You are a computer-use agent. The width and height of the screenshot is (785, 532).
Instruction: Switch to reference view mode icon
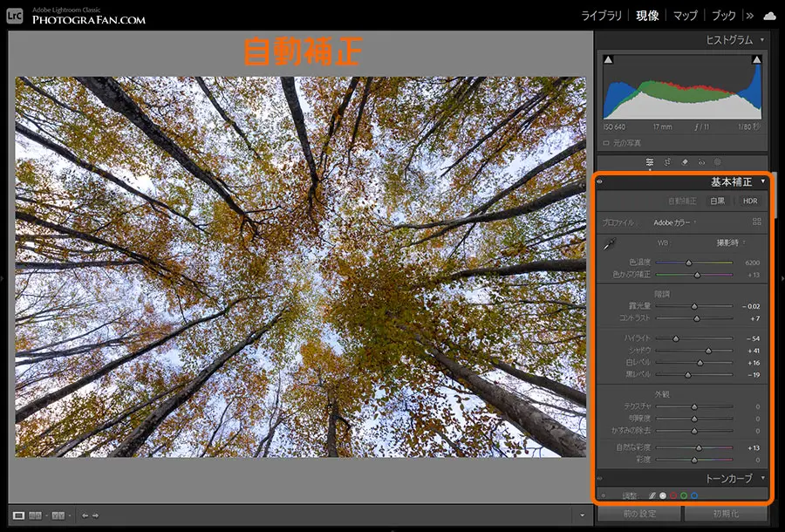coord(35,515)
